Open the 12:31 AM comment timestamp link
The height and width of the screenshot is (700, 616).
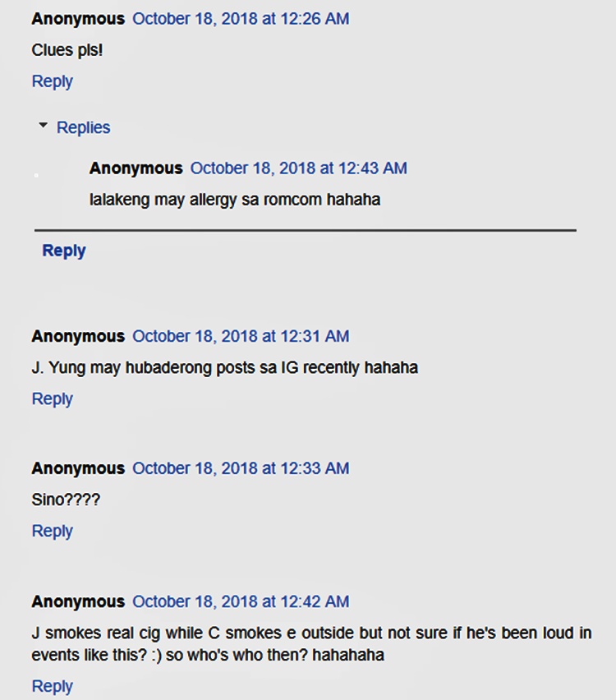(x=241, y=336)
